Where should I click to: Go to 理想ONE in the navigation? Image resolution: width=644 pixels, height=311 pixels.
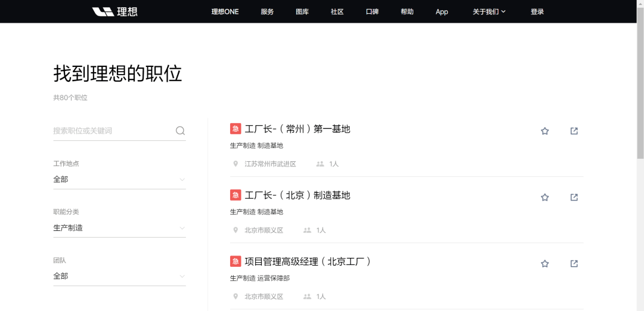225,11
